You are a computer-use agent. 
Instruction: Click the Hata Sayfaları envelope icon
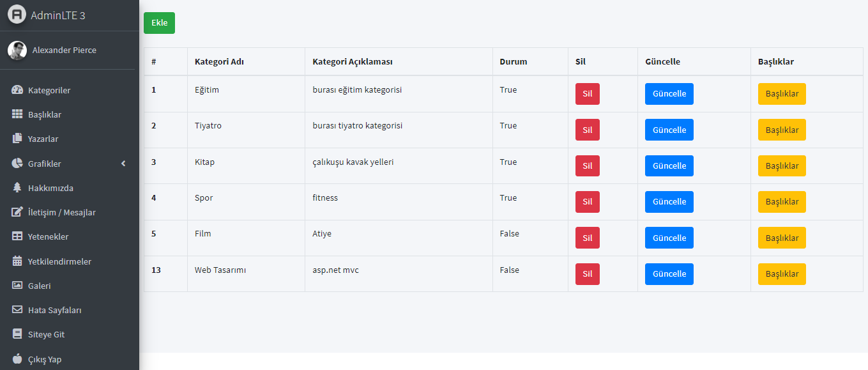(17, 310)
